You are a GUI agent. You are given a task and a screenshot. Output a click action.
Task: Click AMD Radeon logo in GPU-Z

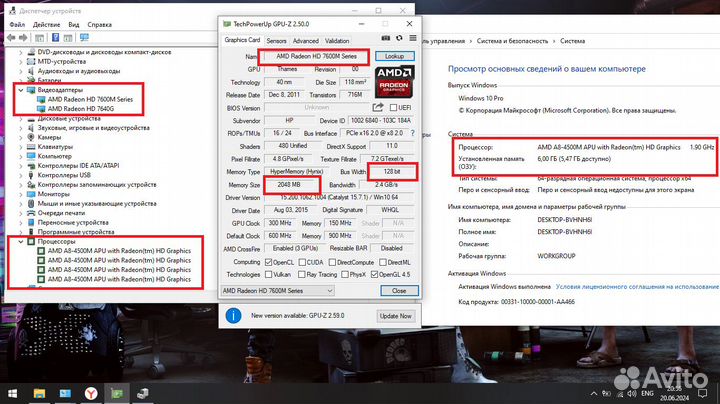[394, 82]
